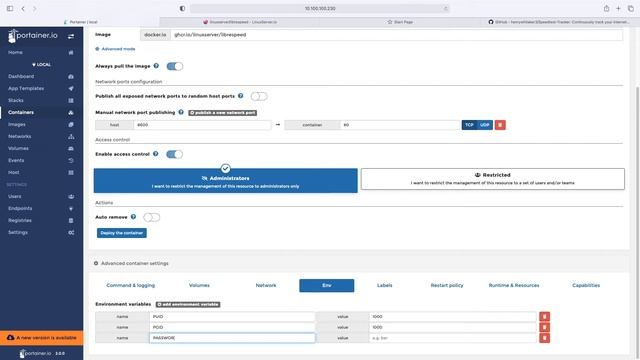Delete the port mapping row
This screenshot has height=360, width=640.
[x=500, y=125]
